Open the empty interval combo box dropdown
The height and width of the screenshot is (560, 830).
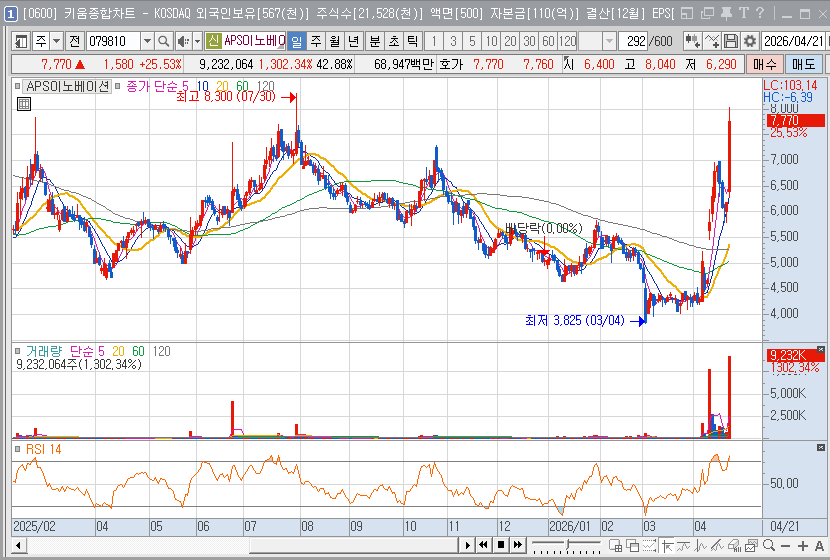[x=609, y=41]
